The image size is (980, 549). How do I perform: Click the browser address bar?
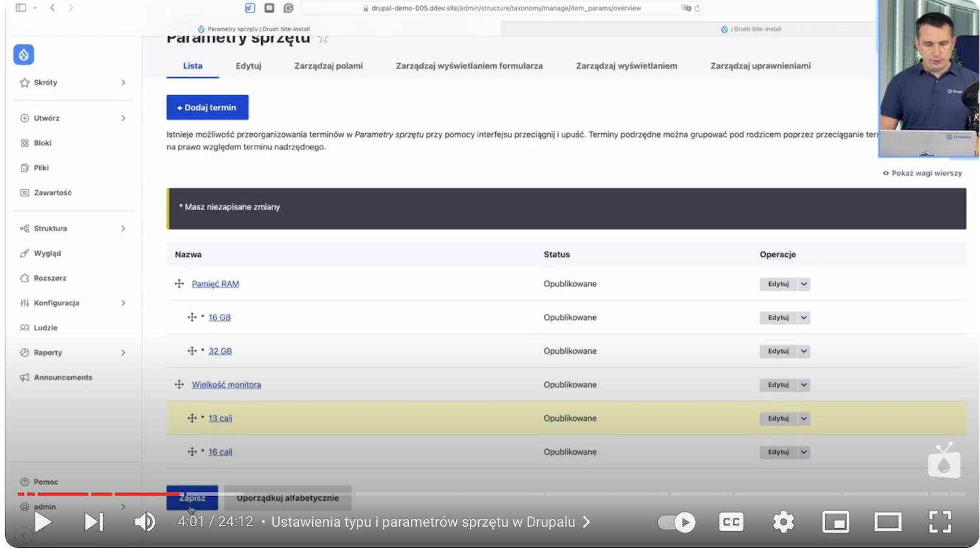502,8
